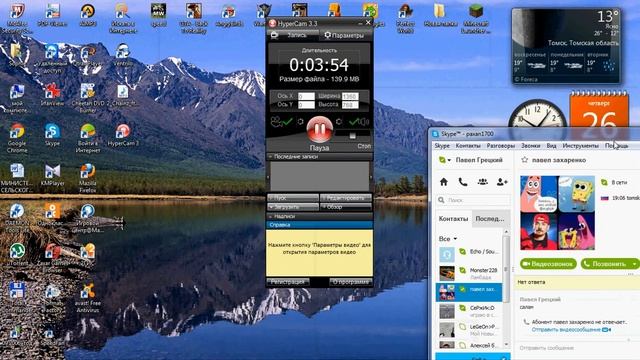Collapse the Надписи section in HyperCam
Viewport: 640px width, 360px height.
[319, 216]
